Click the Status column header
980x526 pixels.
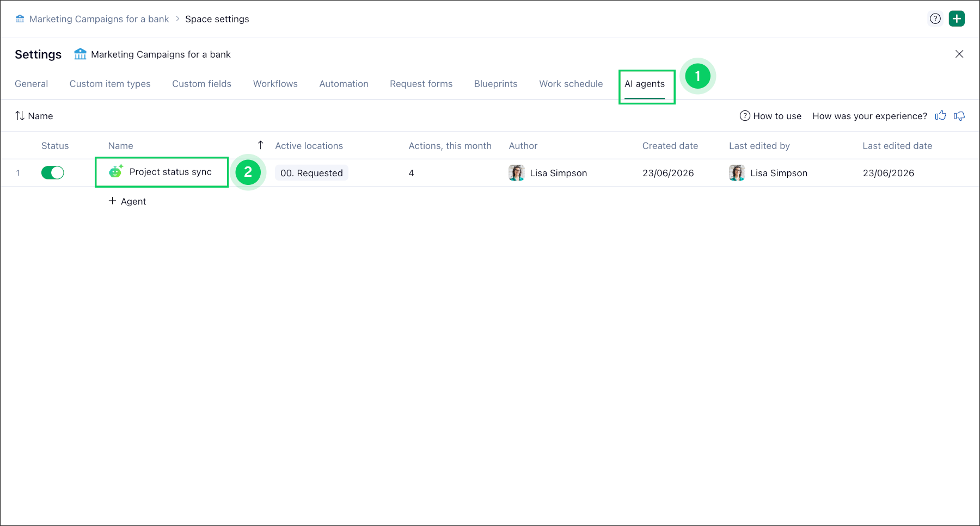pyautogui.click(x=55, y=146)
